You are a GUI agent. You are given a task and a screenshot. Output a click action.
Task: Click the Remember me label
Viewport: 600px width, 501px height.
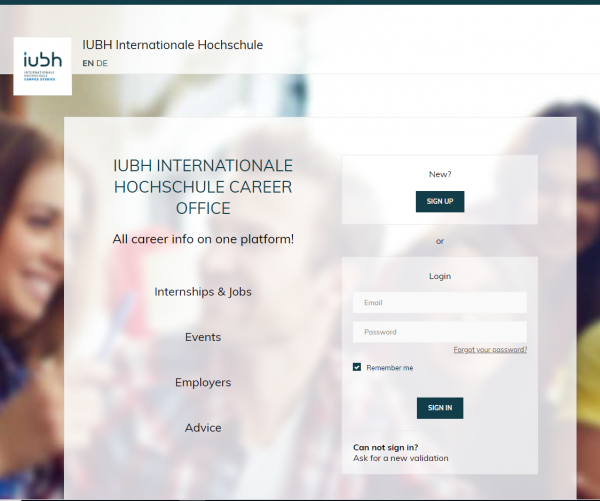tap(390, 368)
